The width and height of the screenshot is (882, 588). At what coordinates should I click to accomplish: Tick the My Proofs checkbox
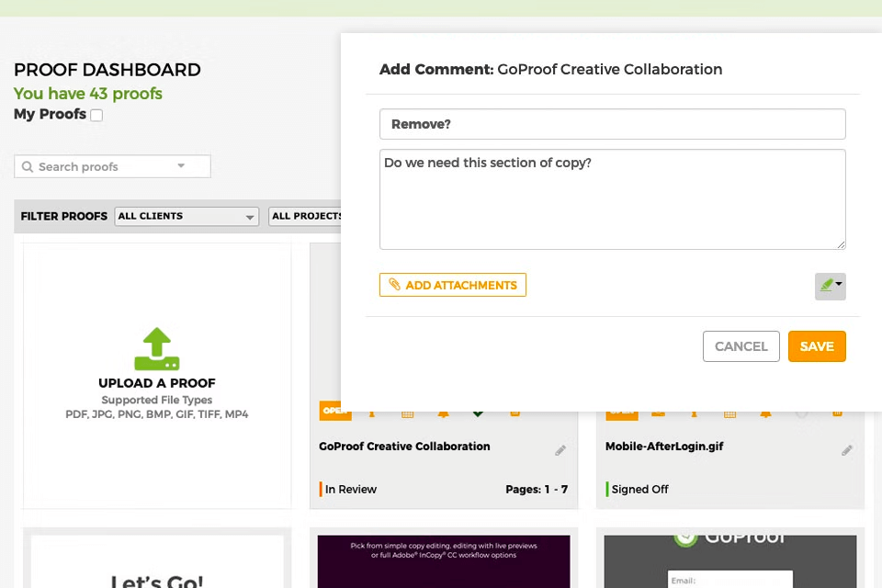click(96, 115)
